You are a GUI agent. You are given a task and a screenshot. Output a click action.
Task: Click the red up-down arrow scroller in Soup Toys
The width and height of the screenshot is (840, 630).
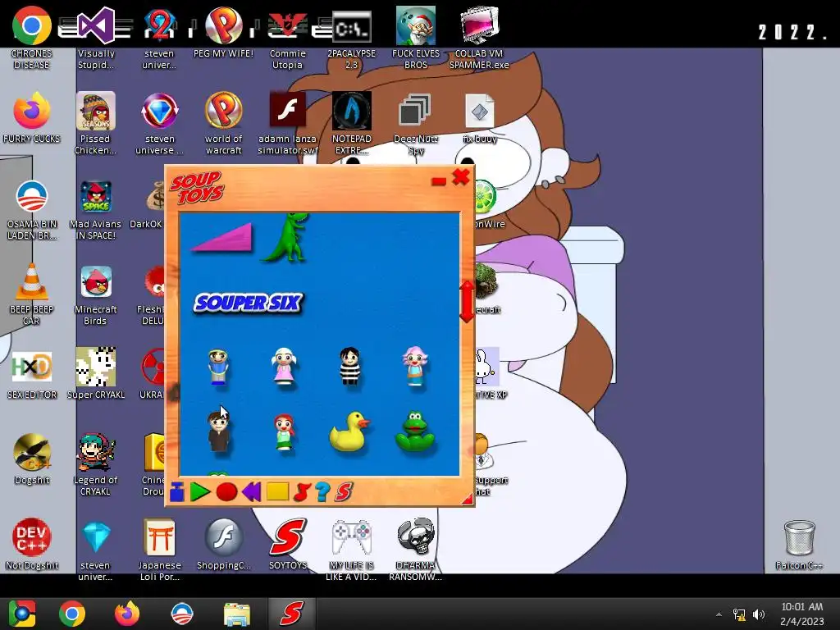[x=467, y=302]
